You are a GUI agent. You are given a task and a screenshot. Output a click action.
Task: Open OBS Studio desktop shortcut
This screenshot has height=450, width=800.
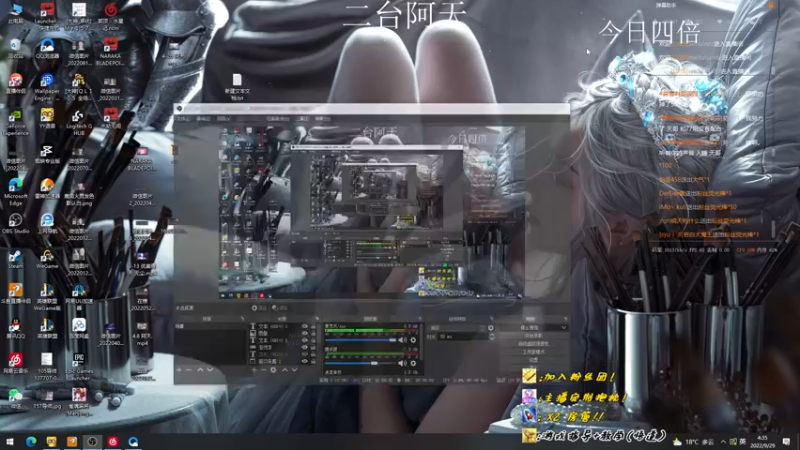tap(15, 223)
